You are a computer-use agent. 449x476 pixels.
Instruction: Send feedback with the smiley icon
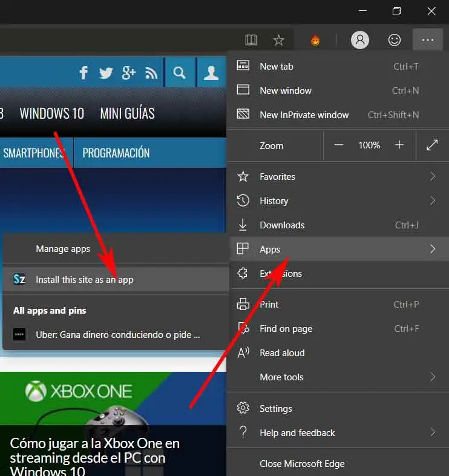pos(395,40)
